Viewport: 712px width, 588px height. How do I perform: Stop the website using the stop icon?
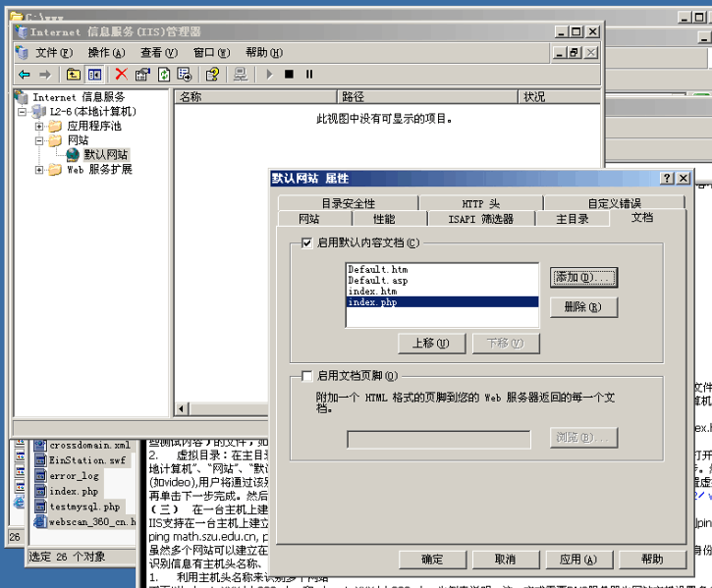tap(289, 74)
